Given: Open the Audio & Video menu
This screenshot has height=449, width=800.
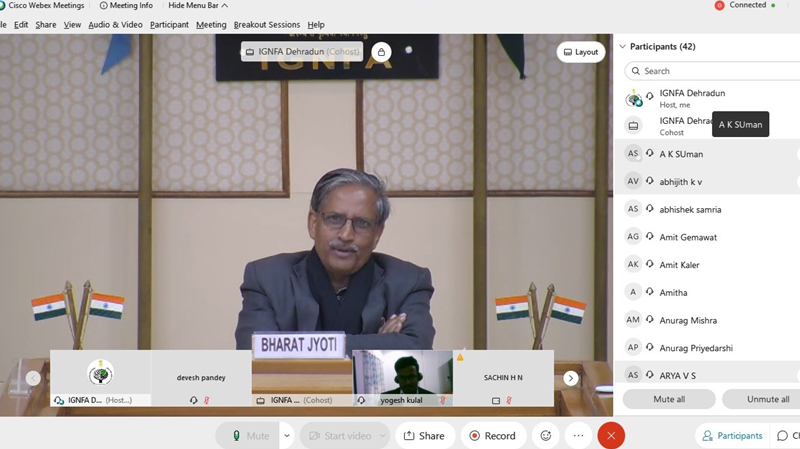Looking at the screenshot, I should point(115,24).
